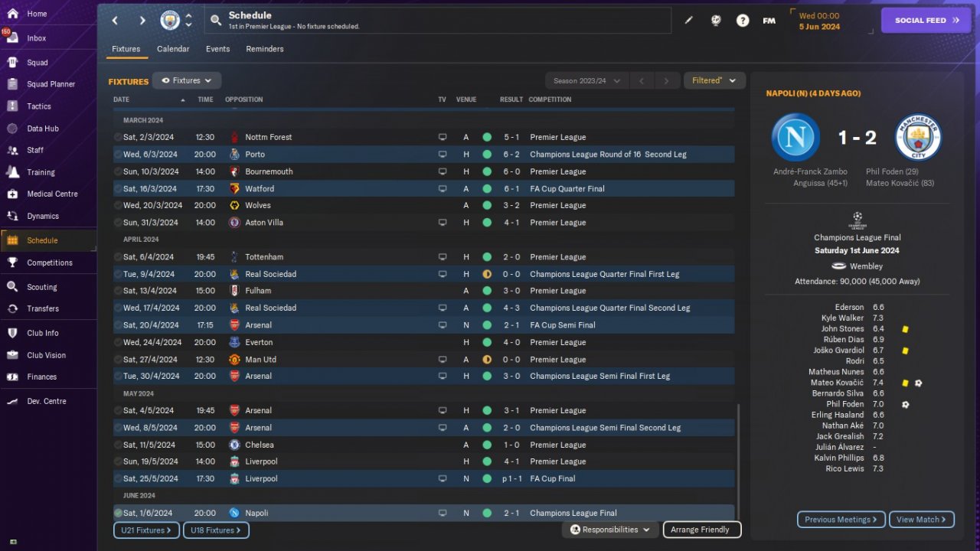The image size is (980, 551).
Task: Click the Napoli badge in the match panel
Action: pos(795,138)
